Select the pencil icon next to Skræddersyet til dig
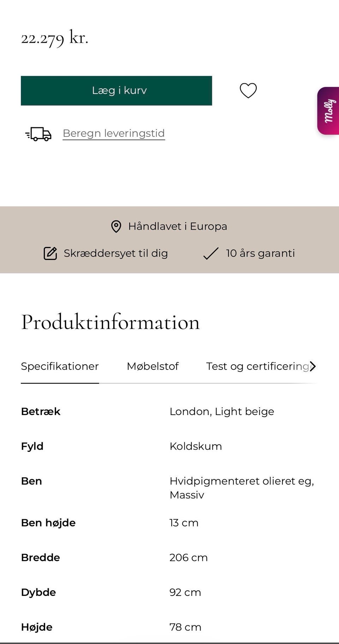This screenshot has height=644, width=339. (50, 253)
